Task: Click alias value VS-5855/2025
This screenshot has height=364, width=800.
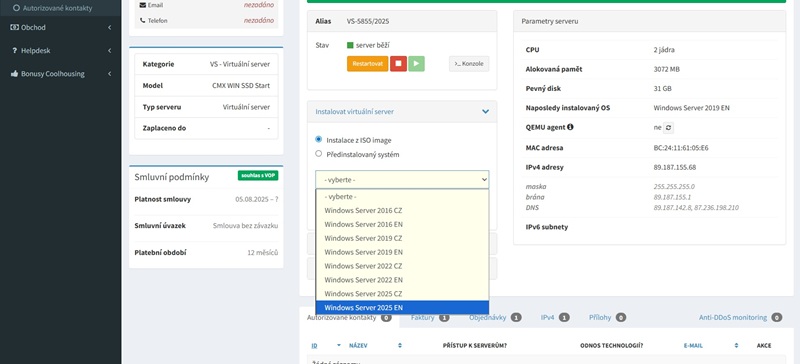Action: [368, 21]
